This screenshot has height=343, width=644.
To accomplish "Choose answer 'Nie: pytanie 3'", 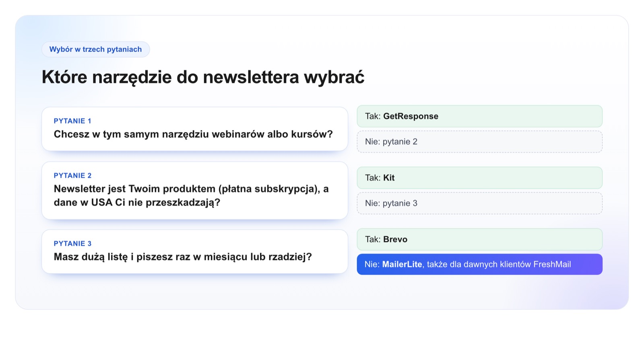I will (x=479, y=203).
